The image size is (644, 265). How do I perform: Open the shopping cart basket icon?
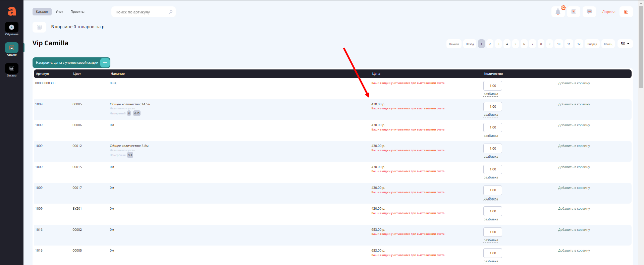pyautogui.click(x=39, y=27)
